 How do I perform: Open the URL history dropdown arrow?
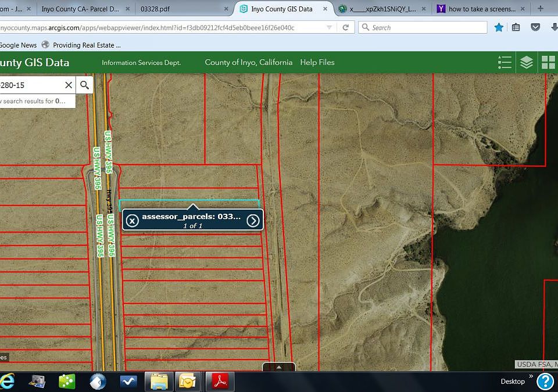(x=330, y=27)
